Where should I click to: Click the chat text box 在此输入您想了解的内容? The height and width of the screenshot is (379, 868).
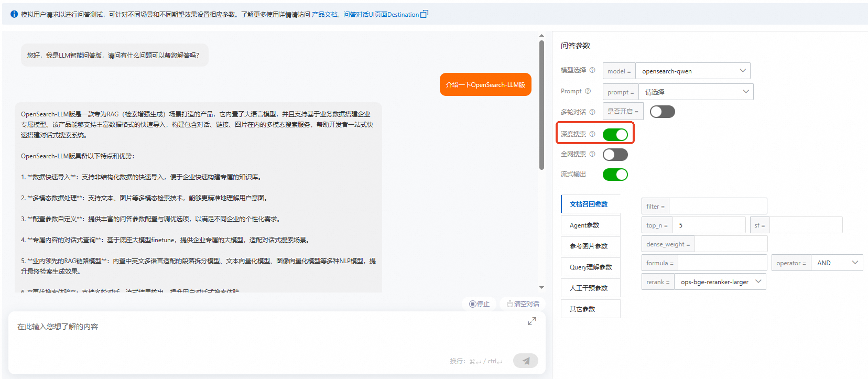(277, 343)
